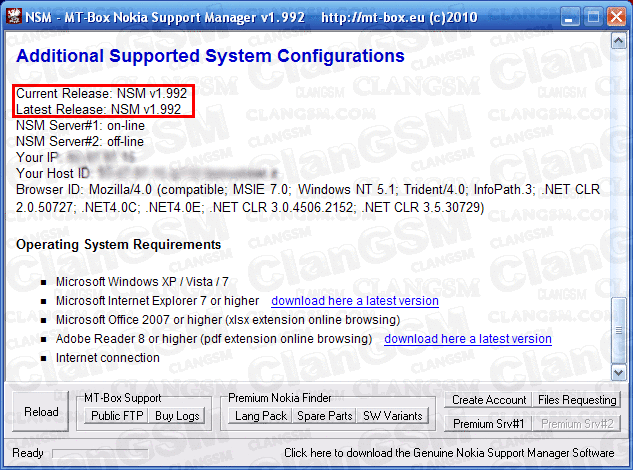
Task: Click the 'Your Host ID' label
Action: click(x=52, y=173)
